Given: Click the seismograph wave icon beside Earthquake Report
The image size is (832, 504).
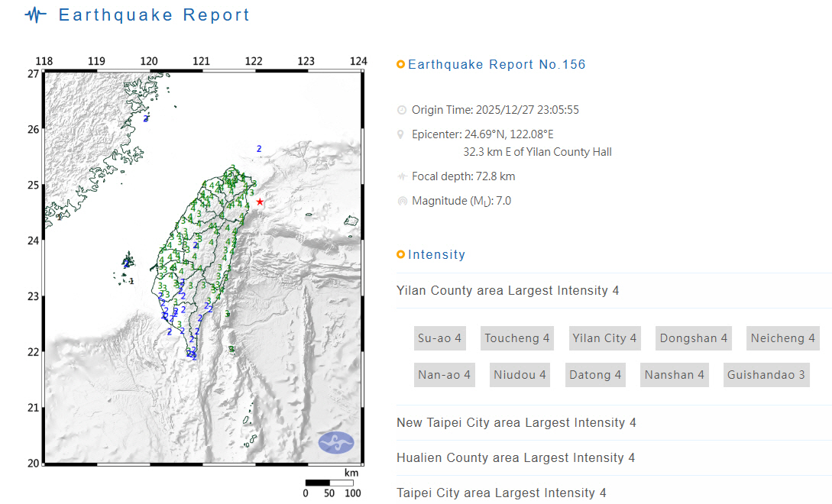Looking at the screenshot, I should click(x=35, y=15).
